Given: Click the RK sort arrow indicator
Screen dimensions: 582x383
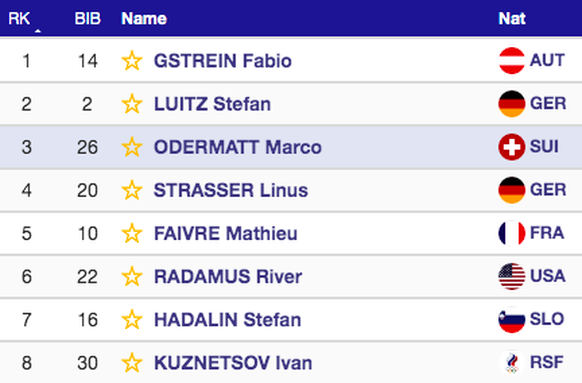Looking at the screenshot, I should (37, 31).
